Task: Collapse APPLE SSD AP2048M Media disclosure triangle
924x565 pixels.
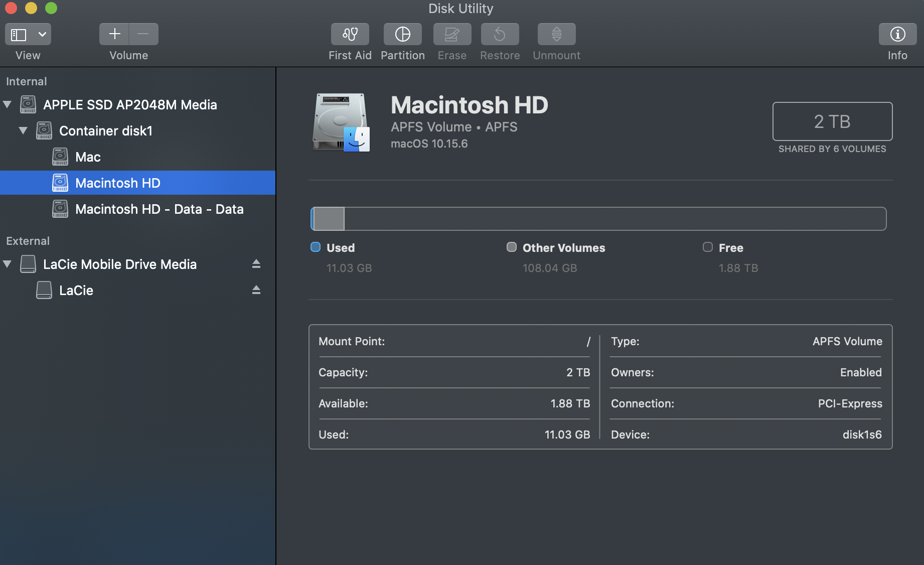Action: [x=7, y=104]
